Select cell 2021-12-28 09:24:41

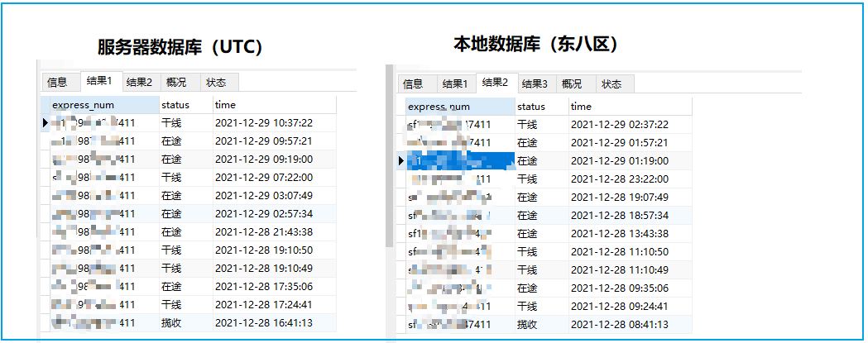(631, 307)
